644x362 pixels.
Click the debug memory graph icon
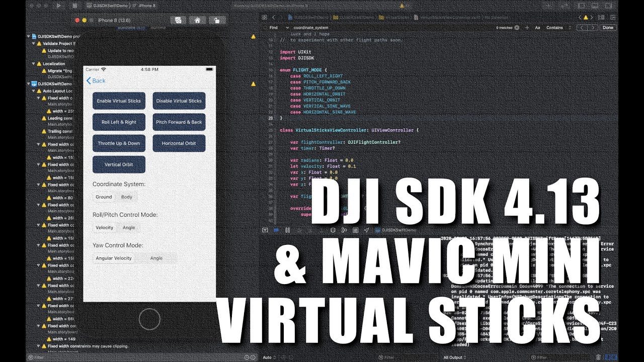click(345, 230)
